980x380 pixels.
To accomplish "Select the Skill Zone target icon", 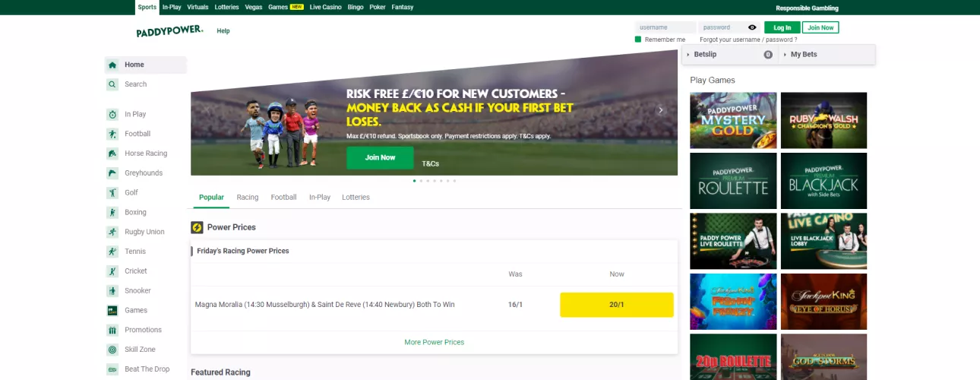I will pyautogui.click(x=112, y=350).
